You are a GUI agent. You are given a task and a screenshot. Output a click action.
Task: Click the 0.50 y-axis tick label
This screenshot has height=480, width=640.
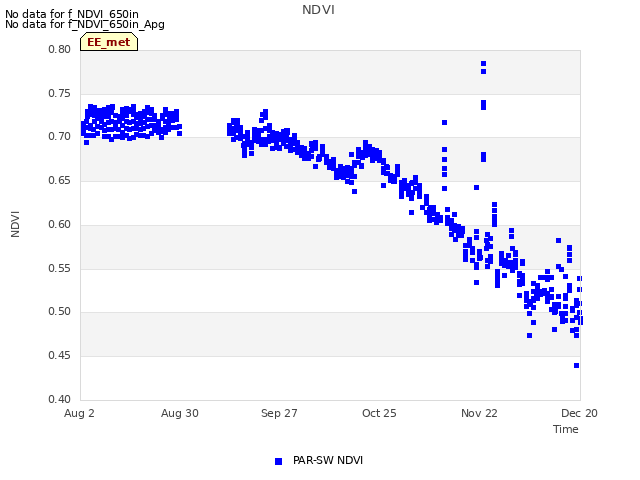(x=60, y=311)
